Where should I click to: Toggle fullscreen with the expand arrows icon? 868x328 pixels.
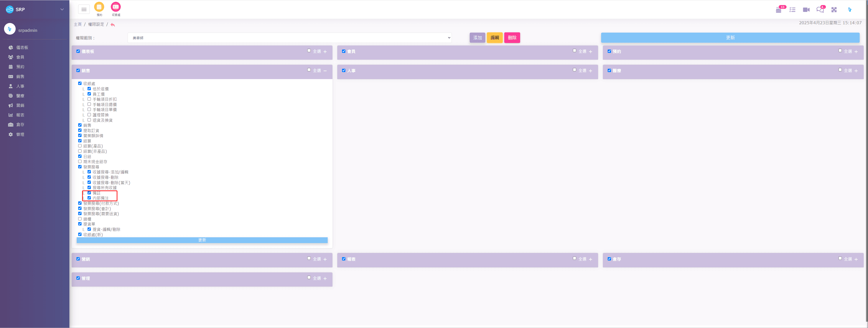[834, 10]
